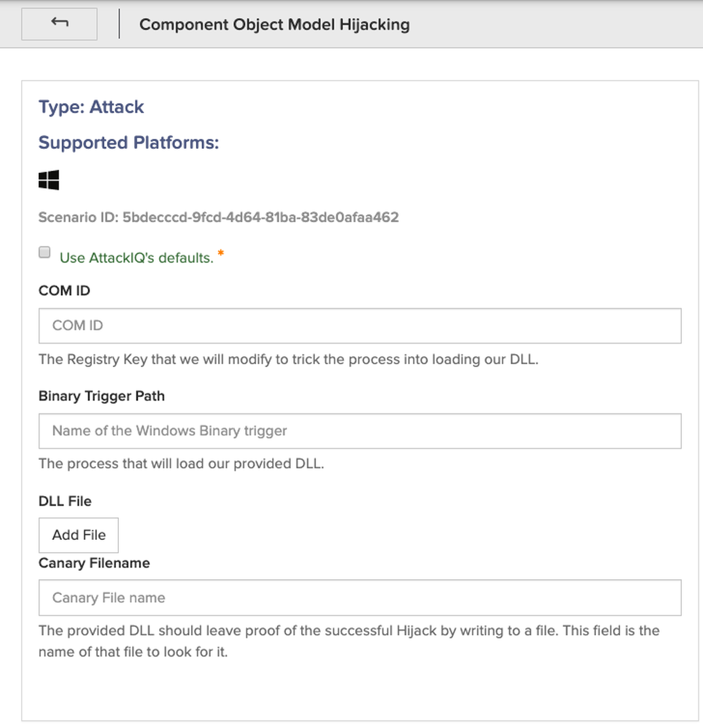Screen dimensions: 703x728
Task: Click the back arrow button
Action: (x=59, y=24)
